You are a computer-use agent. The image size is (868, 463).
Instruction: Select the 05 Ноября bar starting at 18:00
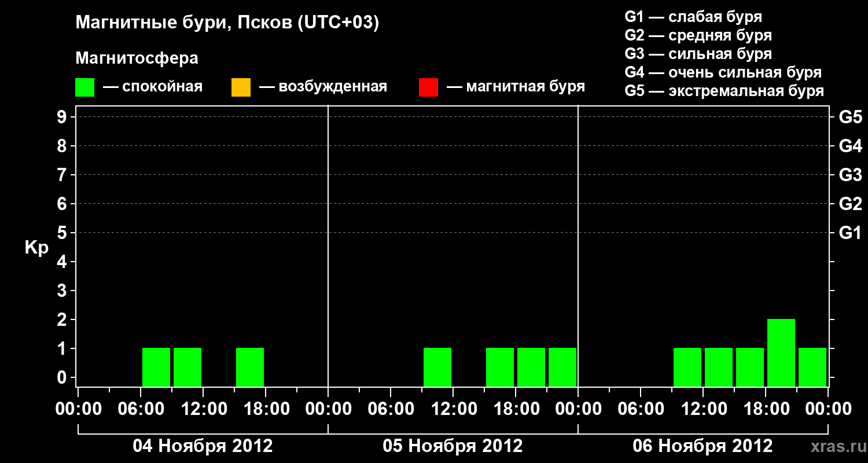click(x=531, y=367)
